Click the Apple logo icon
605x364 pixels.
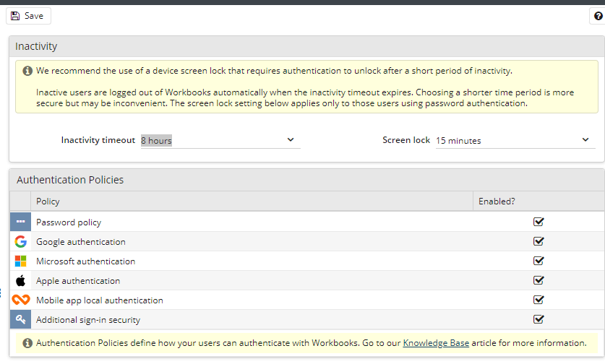20,281
